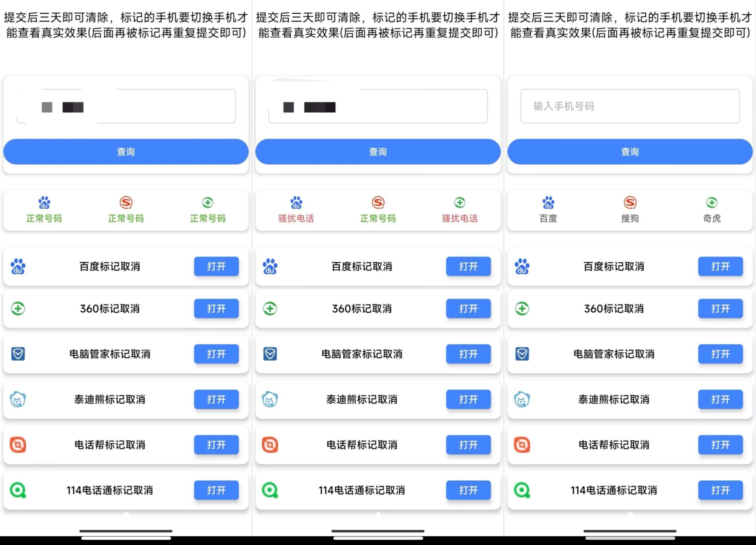
Task: Tap green icon in middle 114电话通标记取消 row
Action: coord(270,490)
